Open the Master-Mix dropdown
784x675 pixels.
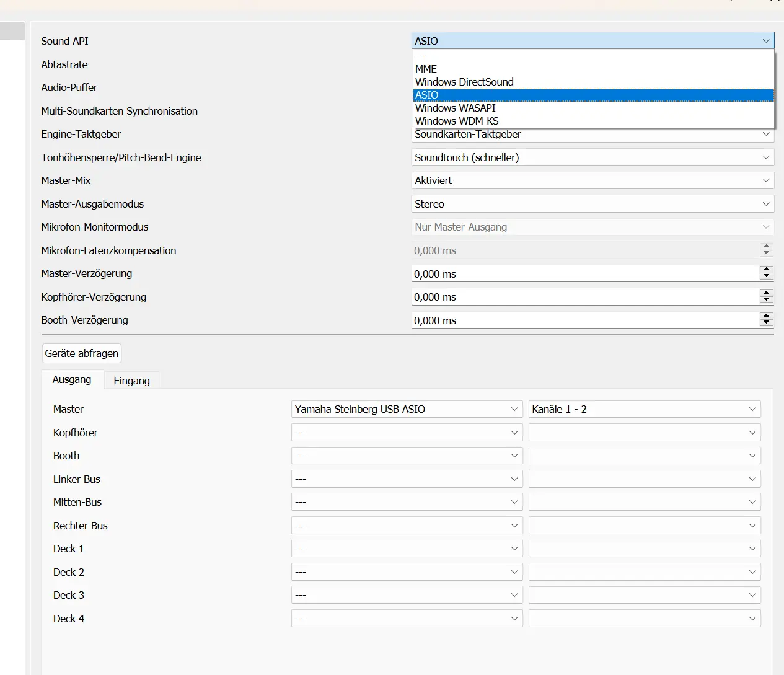tap(592, 180)
